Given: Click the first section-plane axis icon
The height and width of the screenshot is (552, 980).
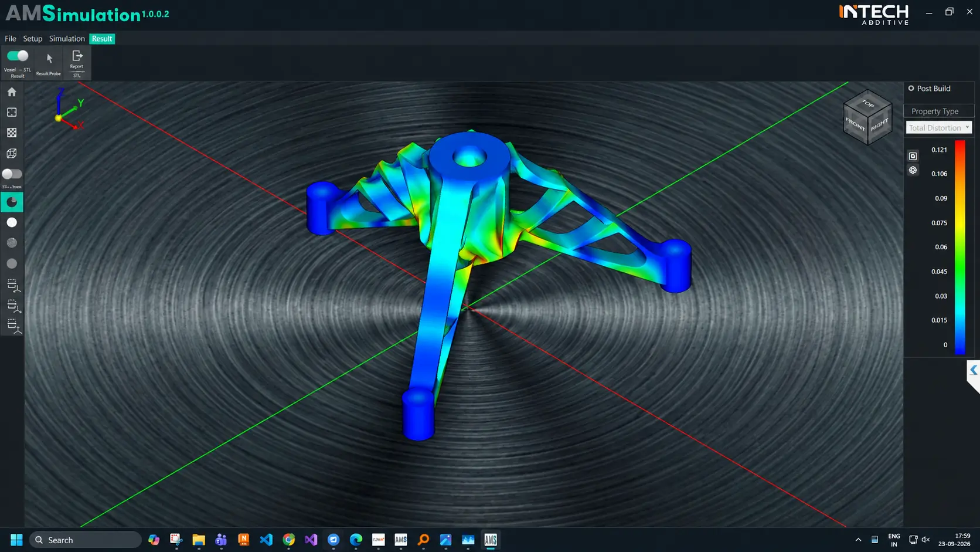Looking at the screenshot, I should [13, 286].
